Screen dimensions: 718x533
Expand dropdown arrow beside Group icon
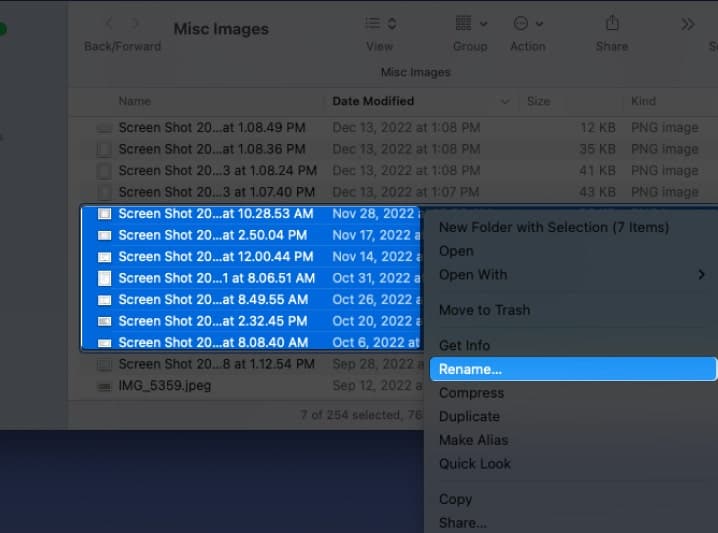484,24
